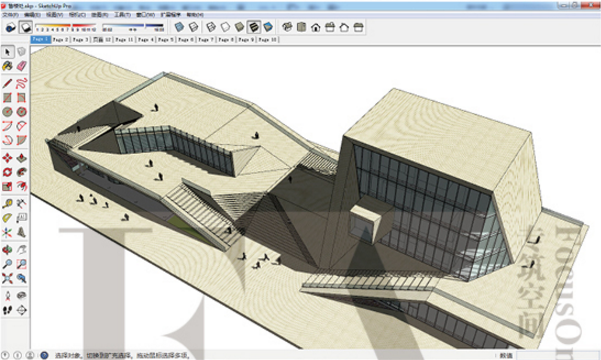
Task: Activate the Freehand drawing tool
Action: [21, 83]
